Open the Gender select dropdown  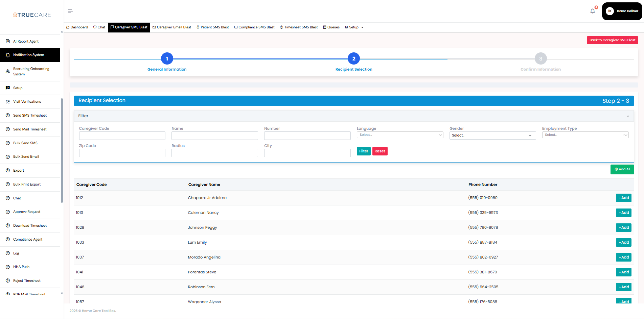[492, 136]
